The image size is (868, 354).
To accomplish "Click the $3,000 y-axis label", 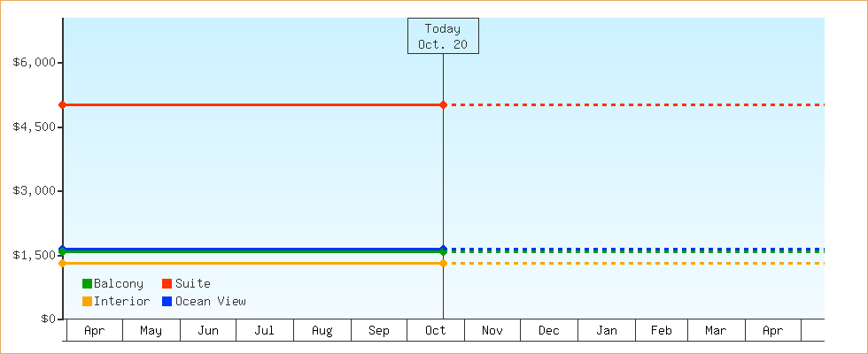I will 35,191.
